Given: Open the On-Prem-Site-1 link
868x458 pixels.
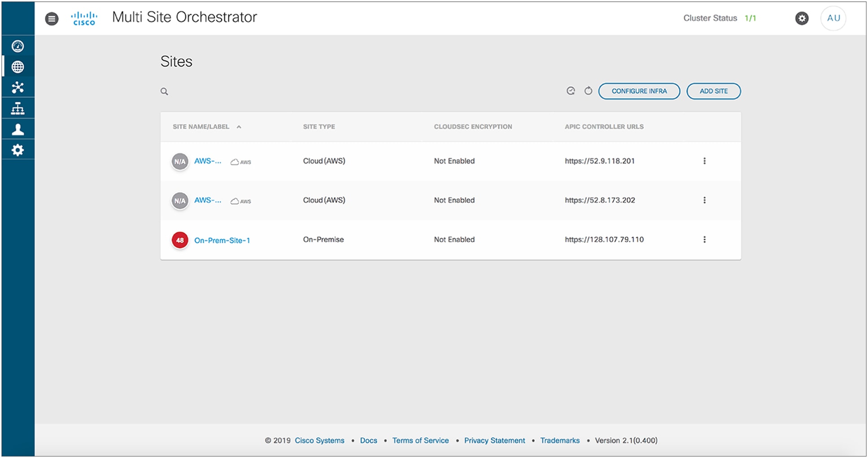Looking at the screenshot, I should pos(222,240).
